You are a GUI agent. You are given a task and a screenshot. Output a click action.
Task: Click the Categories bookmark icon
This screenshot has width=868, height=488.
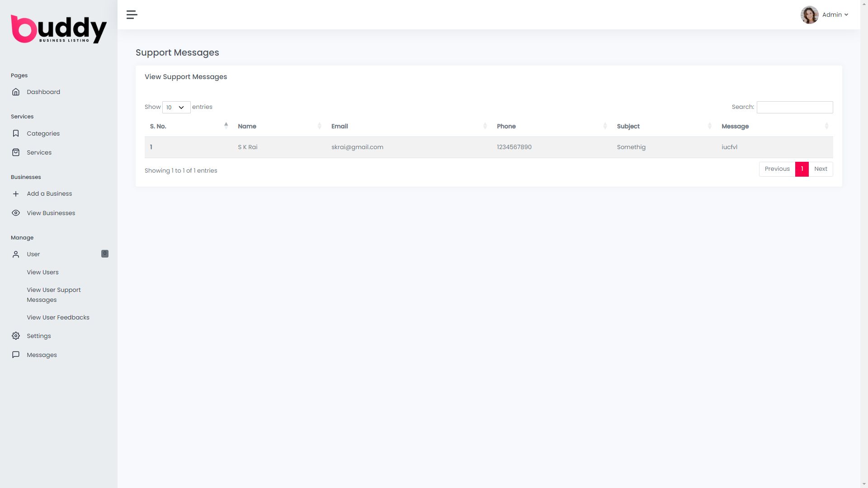pos(16,134)
